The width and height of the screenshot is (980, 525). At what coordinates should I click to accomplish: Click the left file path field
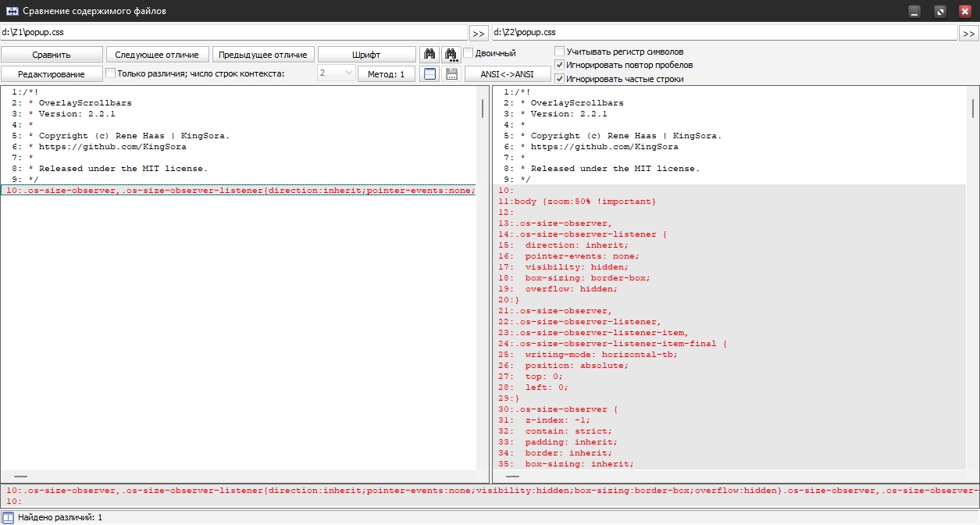click(x=233, y=33)
